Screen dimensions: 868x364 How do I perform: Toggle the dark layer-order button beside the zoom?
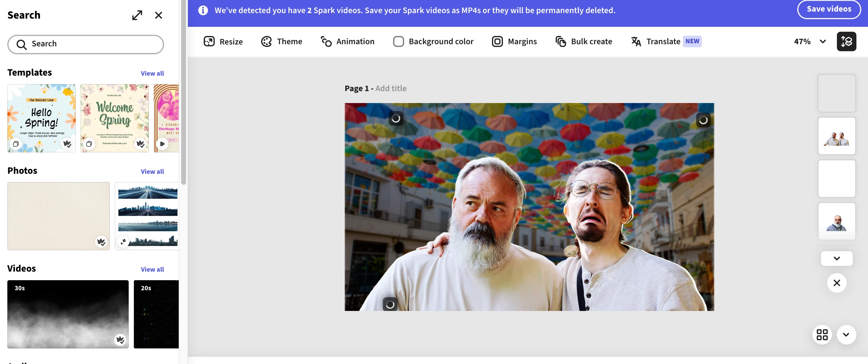(x=846, y=41)
